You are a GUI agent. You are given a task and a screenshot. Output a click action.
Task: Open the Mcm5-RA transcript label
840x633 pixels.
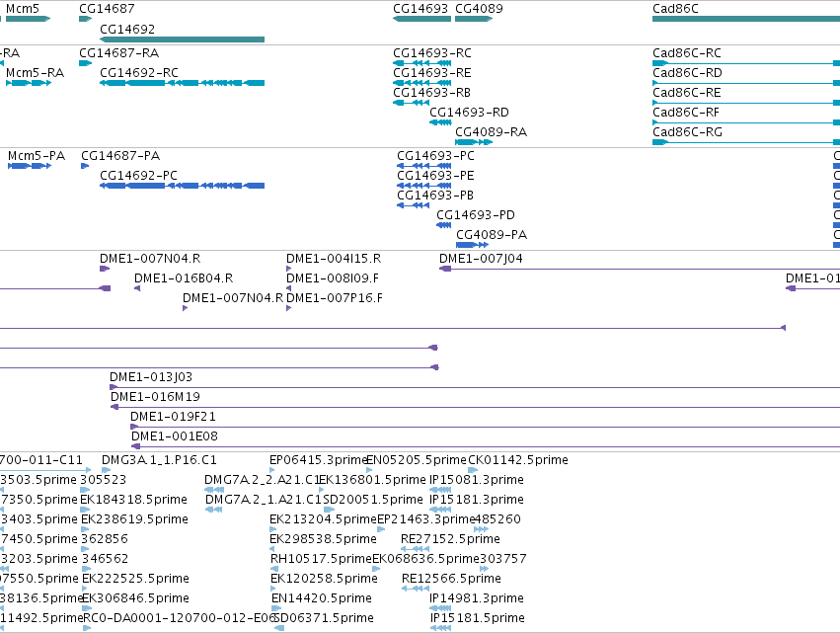[35, 73]
